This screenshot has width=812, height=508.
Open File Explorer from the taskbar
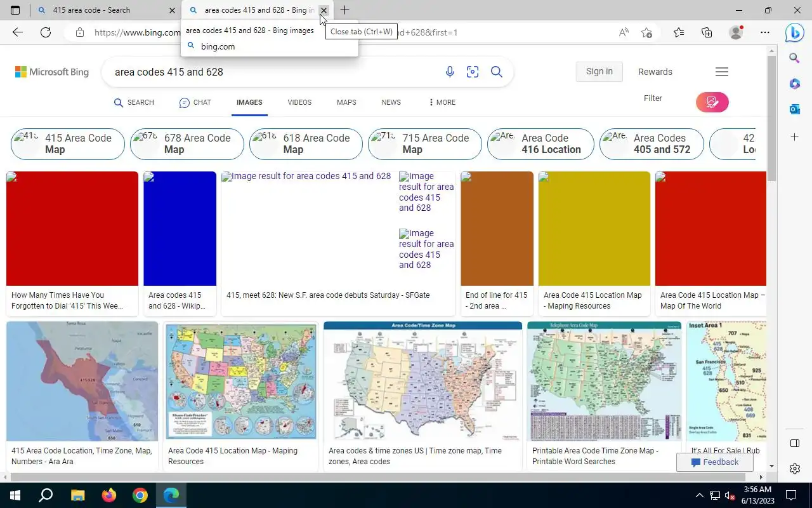tap(77, 495)
